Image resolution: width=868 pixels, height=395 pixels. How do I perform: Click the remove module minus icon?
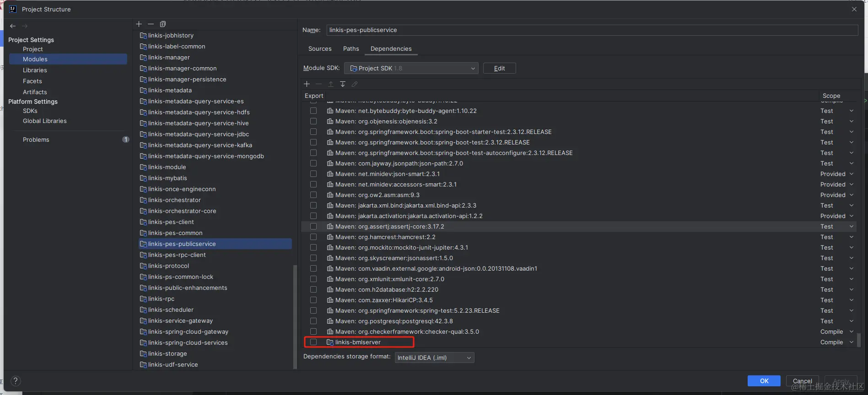click(x=151, y=24)
